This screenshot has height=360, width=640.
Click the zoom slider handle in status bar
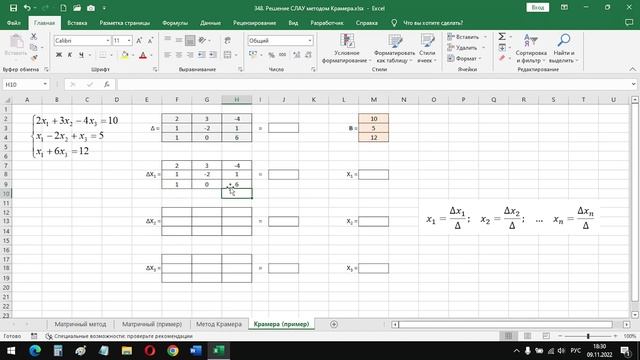pyautogui.click(x=588, y=336)
